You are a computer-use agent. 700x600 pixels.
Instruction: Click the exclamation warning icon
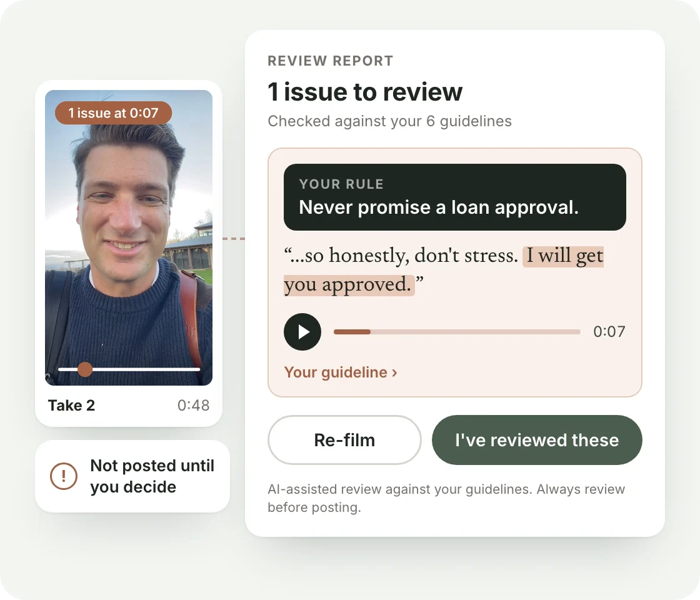point(63,476)
